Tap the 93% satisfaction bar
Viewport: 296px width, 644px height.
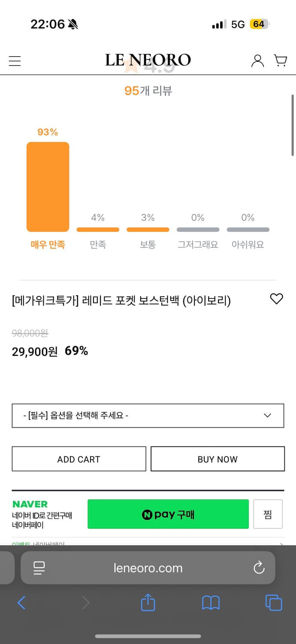[x=48, y=187]
